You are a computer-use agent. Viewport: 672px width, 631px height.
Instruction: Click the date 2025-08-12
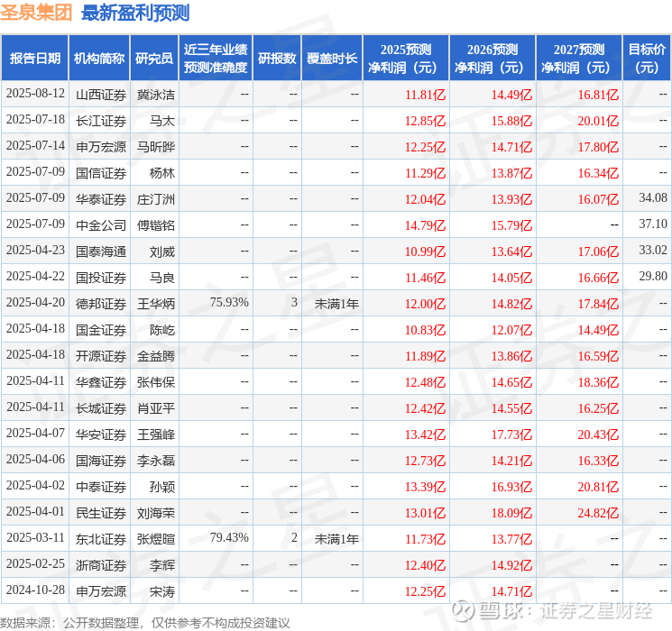35,94
